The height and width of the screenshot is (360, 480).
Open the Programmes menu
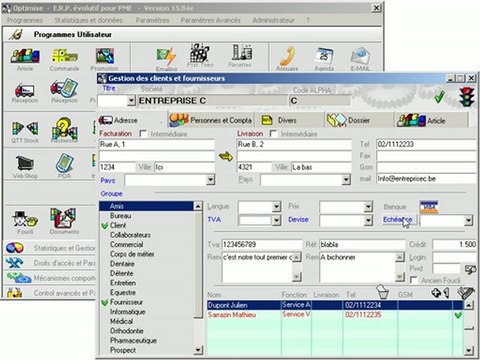25,20
